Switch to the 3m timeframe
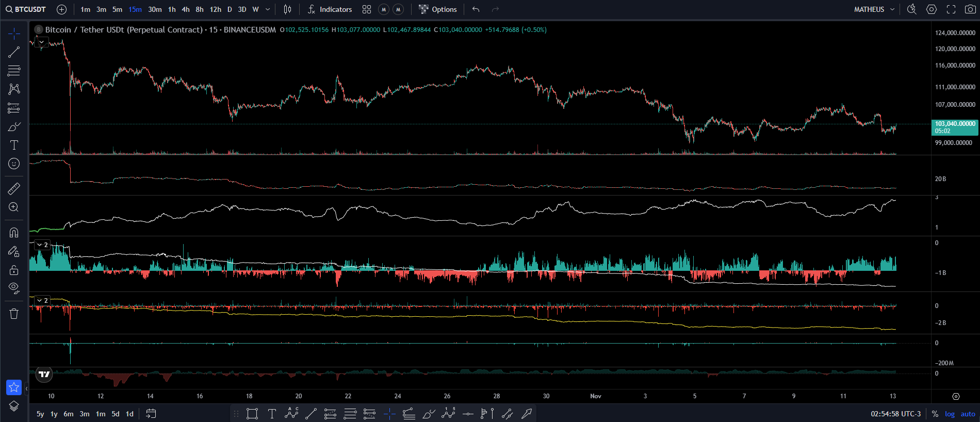Viewport: 980px width, 422px height. 102,9
